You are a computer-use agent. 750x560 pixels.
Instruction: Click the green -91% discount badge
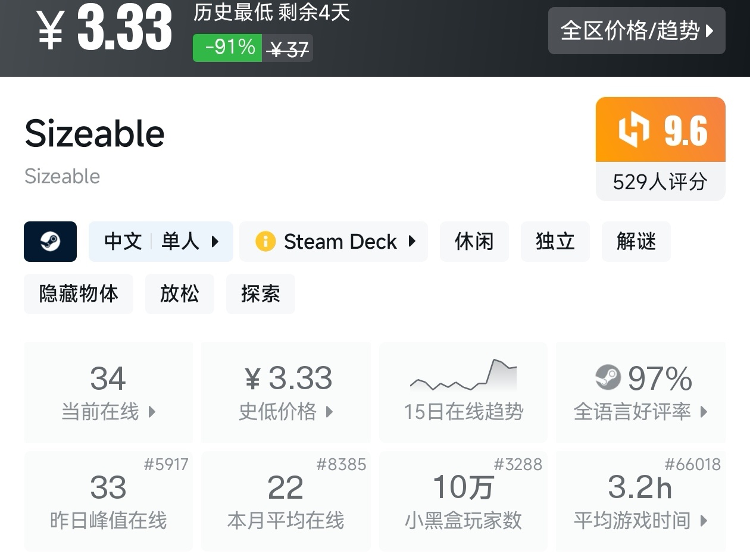coord(227,48)
